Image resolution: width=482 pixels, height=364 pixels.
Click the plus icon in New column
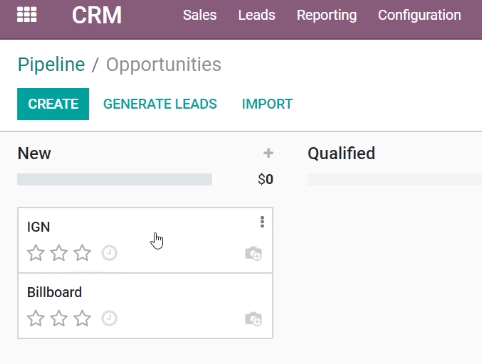268,153
